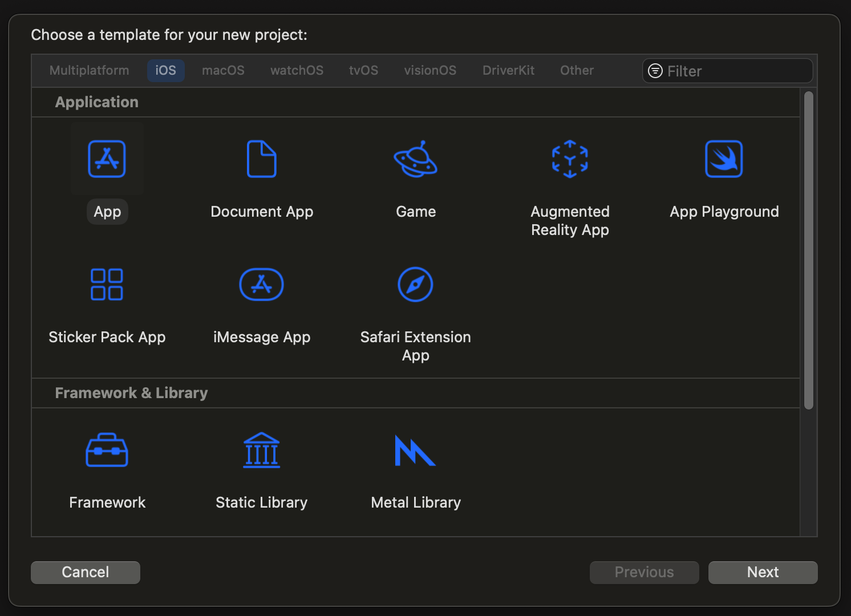The height and width of the screenshot is (616, 851).
Task: Click the Previous button
Action: (645, 572)
